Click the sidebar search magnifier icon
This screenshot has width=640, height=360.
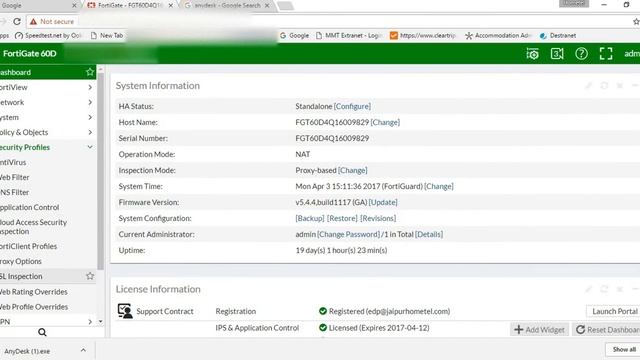42,332
